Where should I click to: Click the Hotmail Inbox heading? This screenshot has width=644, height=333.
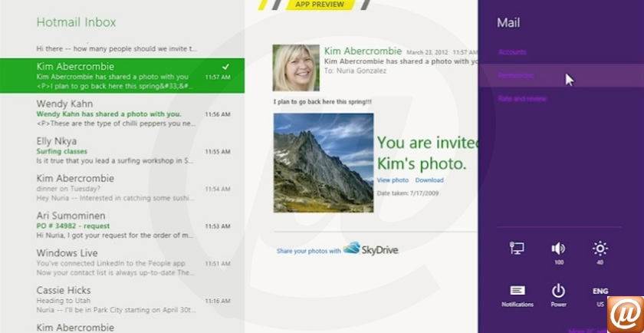pyautogui.click(x=77, y=22)
